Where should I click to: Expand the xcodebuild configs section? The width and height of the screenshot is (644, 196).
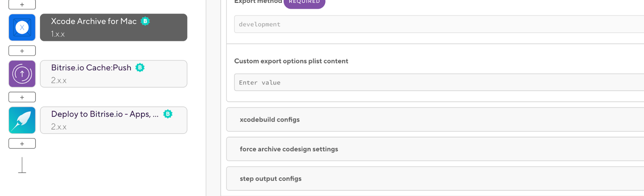tap(435, 119)
